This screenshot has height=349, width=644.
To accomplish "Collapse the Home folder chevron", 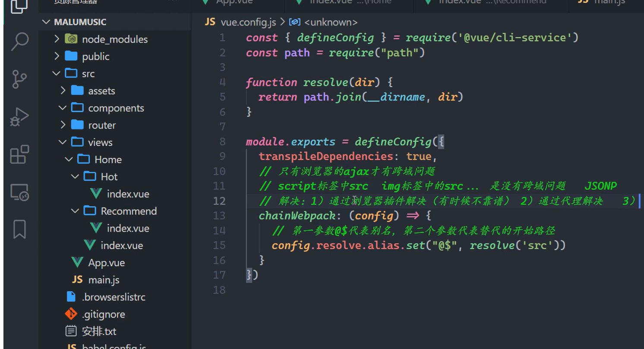I will tap(69, 159).
